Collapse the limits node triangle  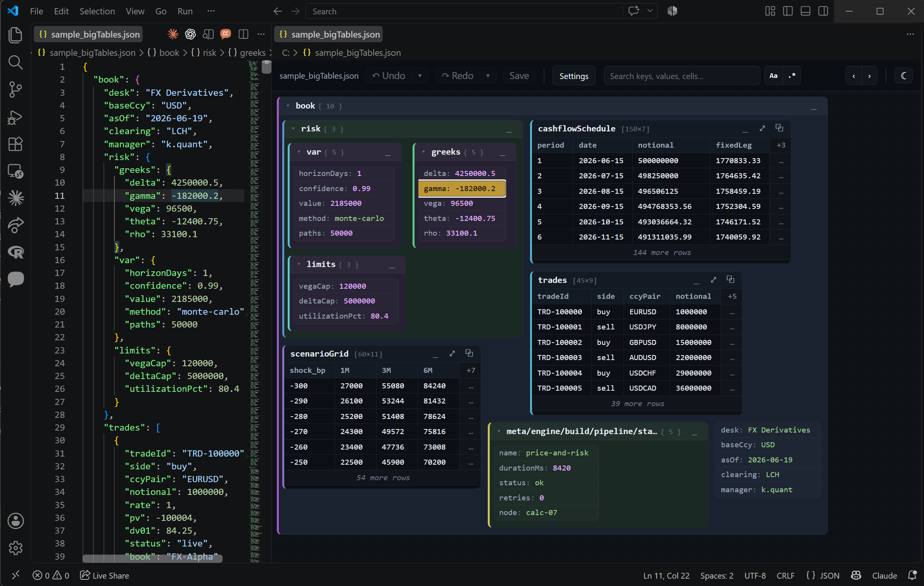coord(299,264)
